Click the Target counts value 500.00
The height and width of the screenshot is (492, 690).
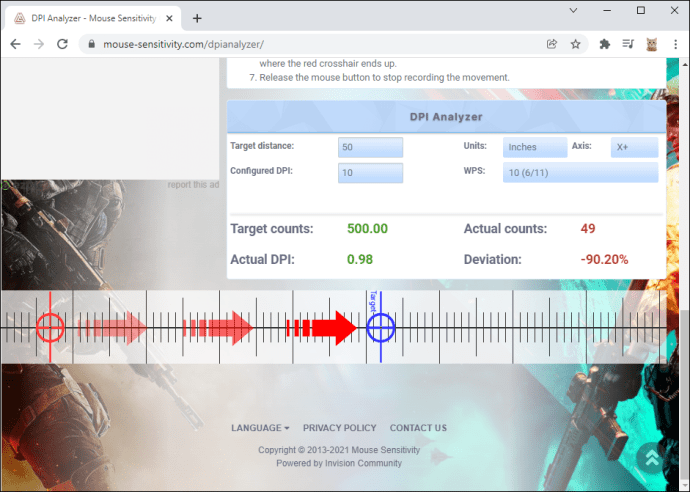(x=367, y=229)
